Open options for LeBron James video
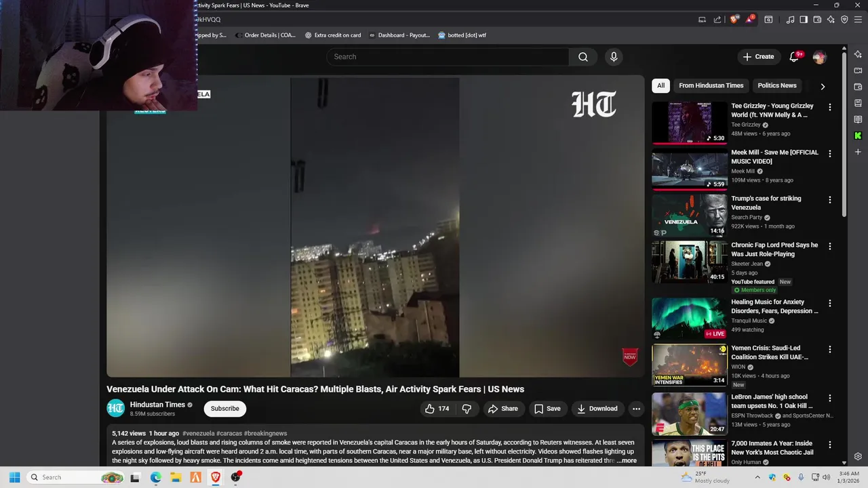The width and height of the screenshot is (868, 488). [x=829, y=398]
